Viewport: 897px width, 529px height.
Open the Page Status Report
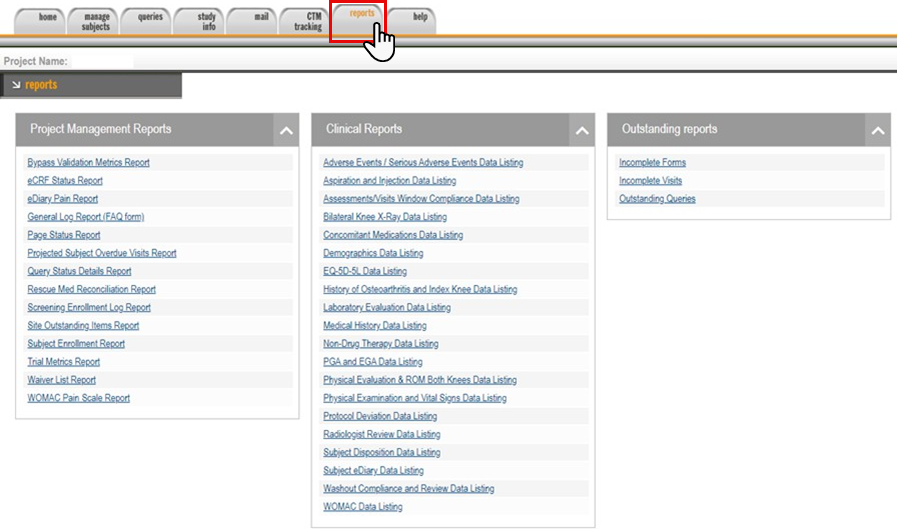63,235
